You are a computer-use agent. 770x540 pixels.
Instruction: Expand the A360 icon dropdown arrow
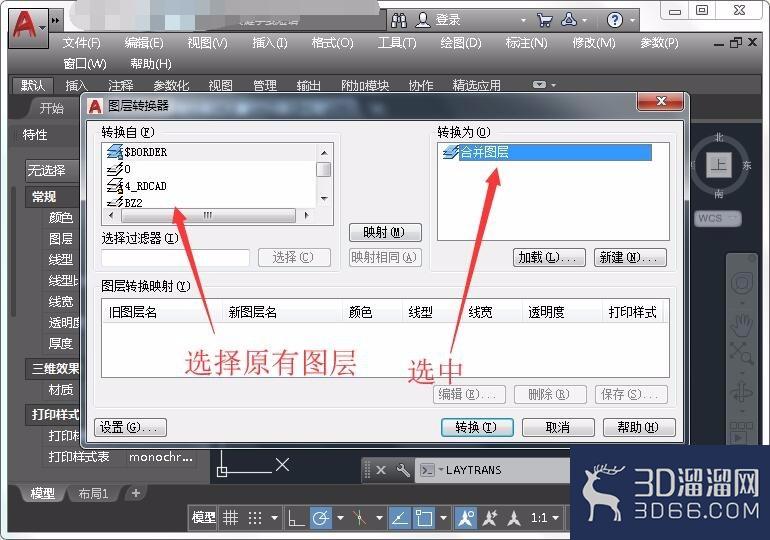585,20
